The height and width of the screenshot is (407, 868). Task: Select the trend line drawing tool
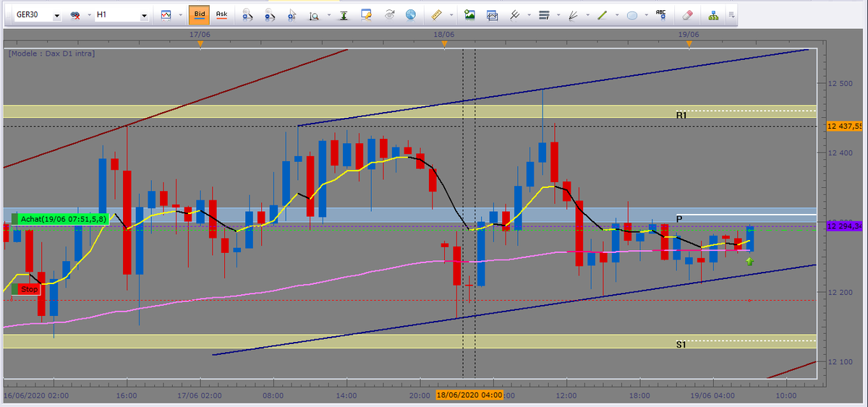coord(602,14)
